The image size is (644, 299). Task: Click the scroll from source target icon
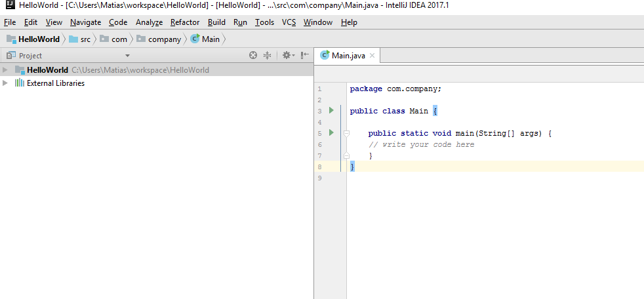pyautogui.click(x=253, y=56)
